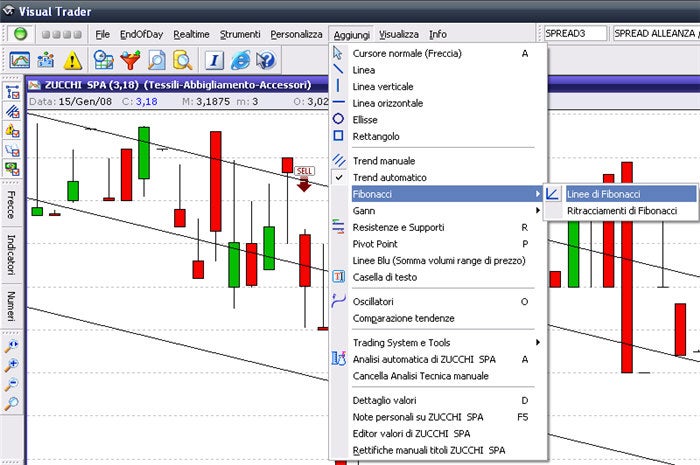
Task: Click the Analisi automatica flask icon
Action: point(339,359)
